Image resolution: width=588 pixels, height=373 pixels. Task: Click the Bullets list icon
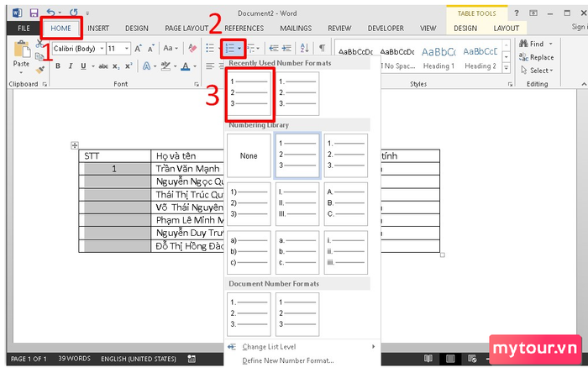210,48
